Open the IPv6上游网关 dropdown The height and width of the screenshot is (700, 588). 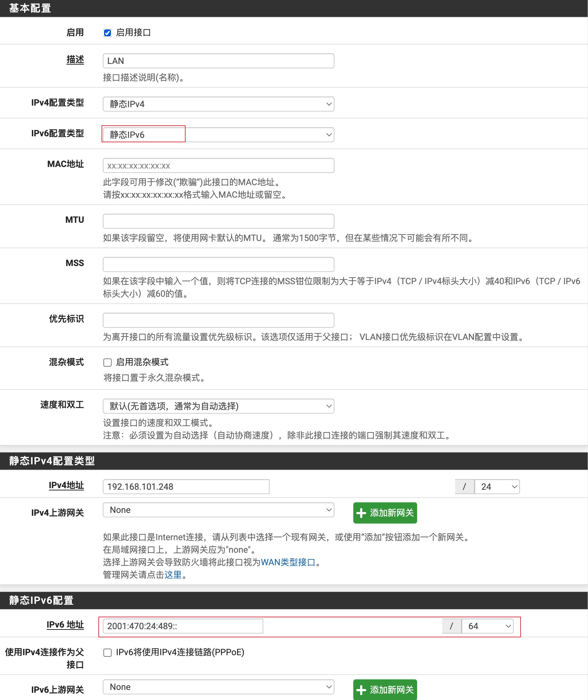coord(218,687)
